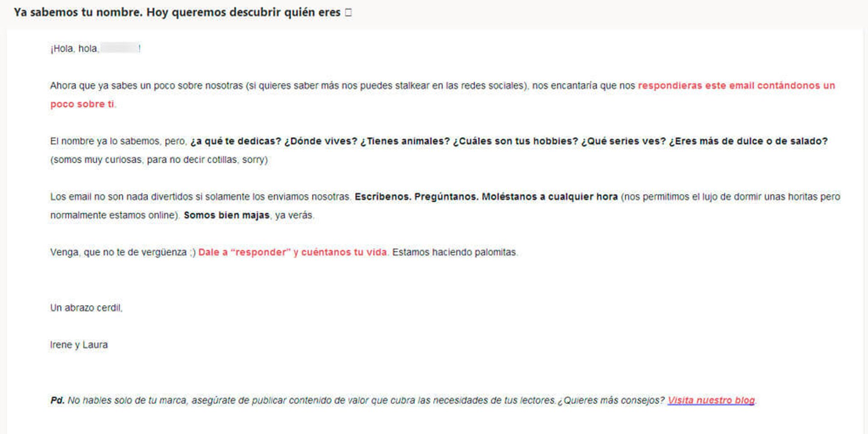The width and height of the screenshot is (868, 434).
Task: Click the sign-off "Un abrazo cerdil"
Action: pyautogui.click(x=86, y=308)
